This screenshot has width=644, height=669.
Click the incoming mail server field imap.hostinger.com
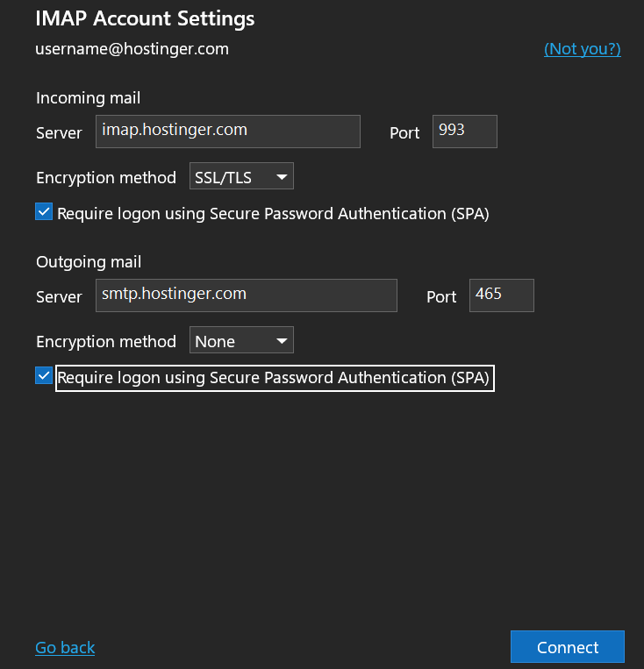tap(227, 132)
